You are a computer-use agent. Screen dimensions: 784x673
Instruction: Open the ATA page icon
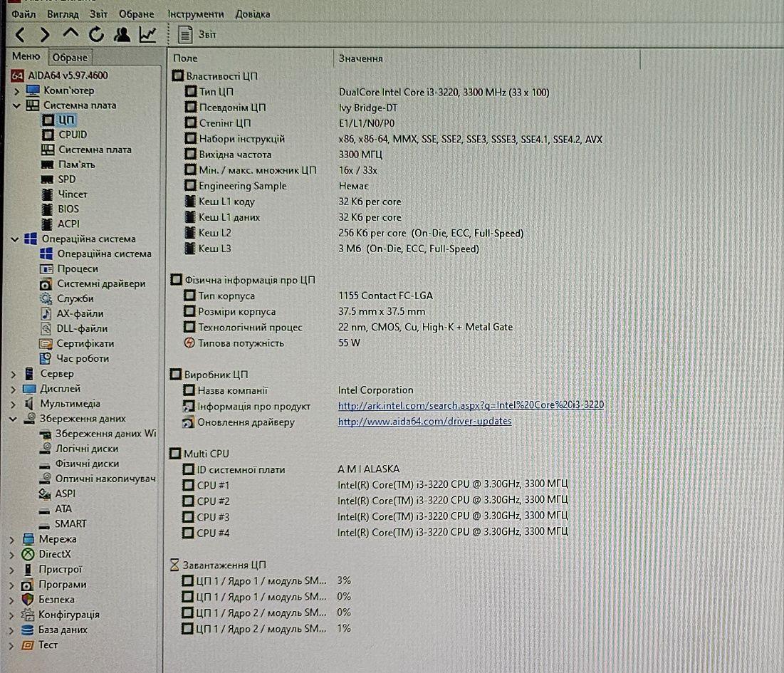[44, 511]
